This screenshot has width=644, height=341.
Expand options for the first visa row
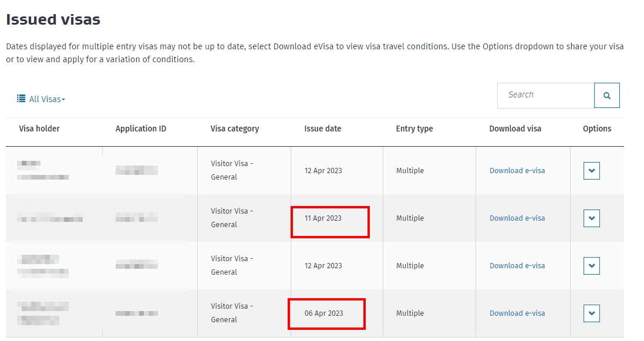point(591,170)
